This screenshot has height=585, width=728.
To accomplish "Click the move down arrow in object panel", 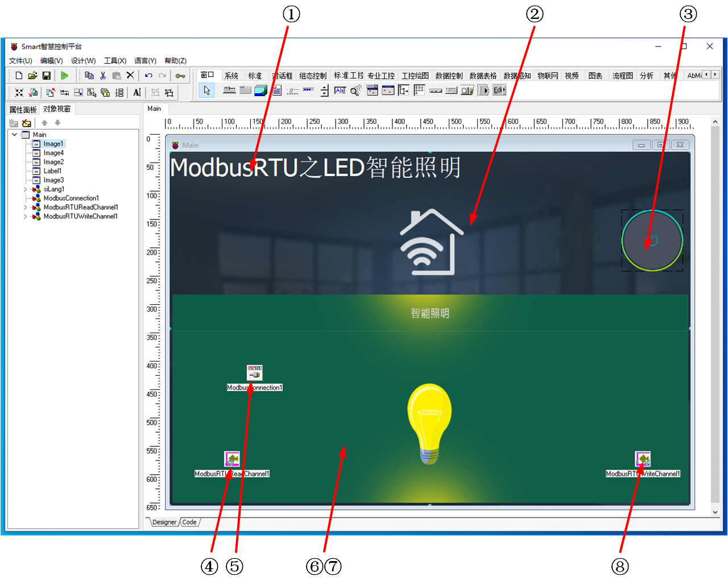I will 57,123.
